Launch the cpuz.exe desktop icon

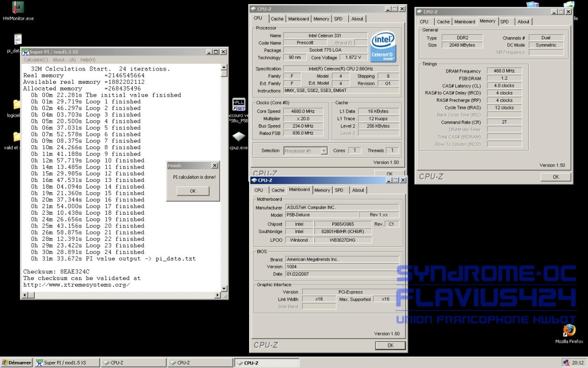pos(239,136)
